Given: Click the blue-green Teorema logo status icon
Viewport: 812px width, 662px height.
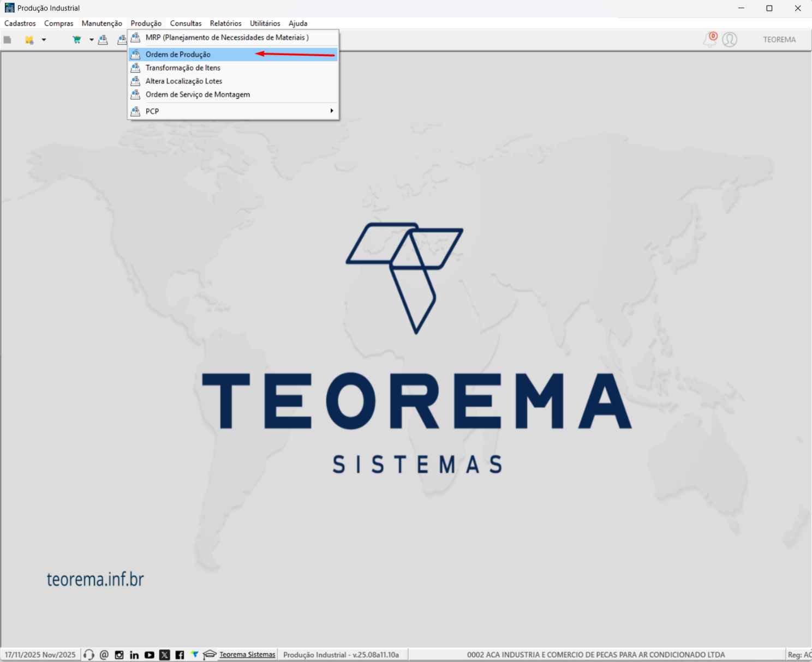Looking at the screenshot, I should point(195,654).
